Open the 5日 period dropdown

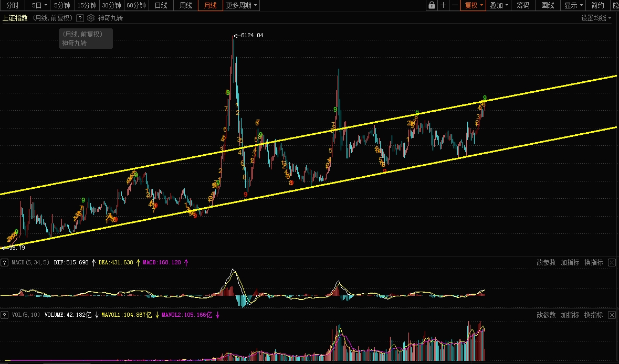pos(39,5)
